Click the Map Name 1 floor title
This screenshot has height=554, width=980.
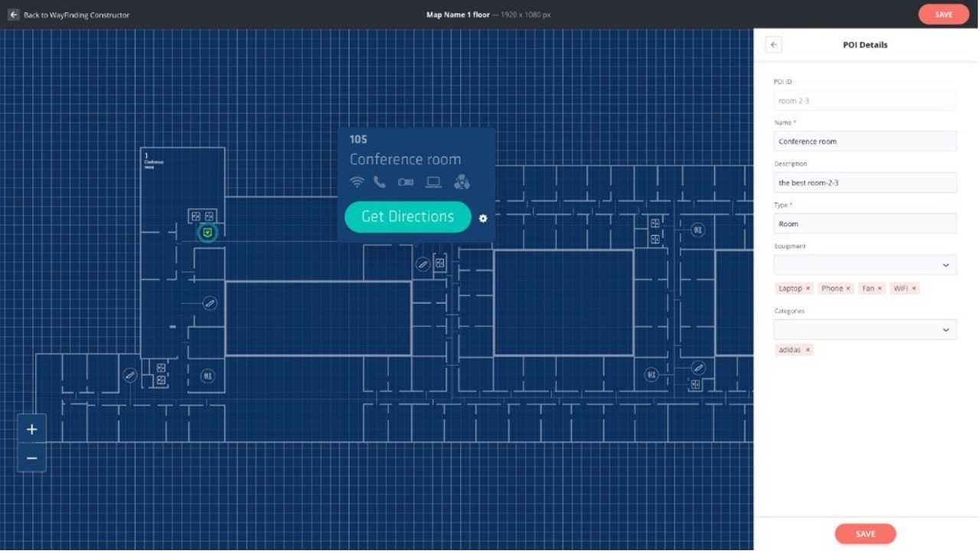pyautogui.click(x=458, y=15)
